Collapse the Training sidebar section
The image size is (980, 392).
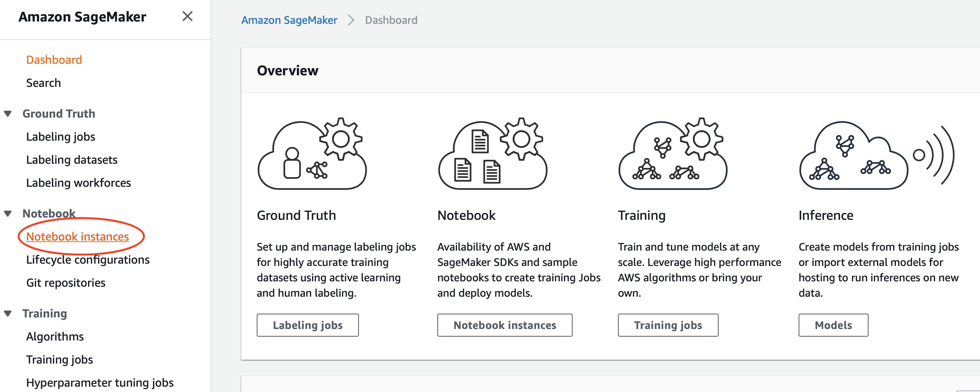[8, 314]
